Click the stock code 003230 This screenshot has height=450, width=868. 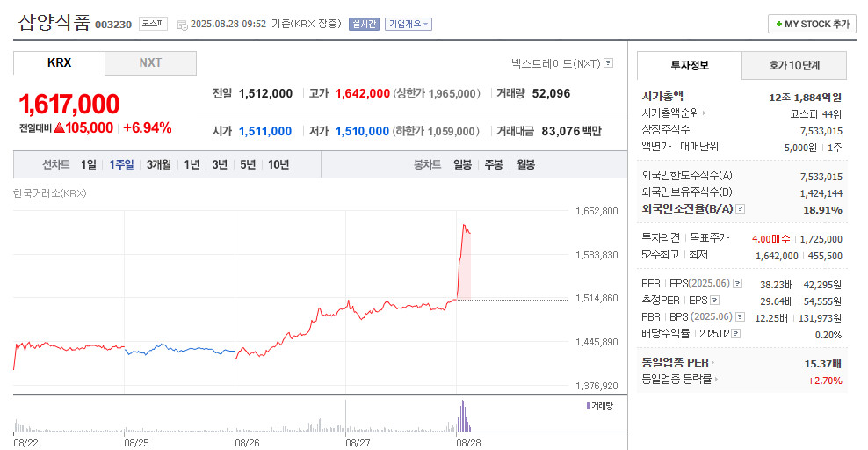click(113, 25)
